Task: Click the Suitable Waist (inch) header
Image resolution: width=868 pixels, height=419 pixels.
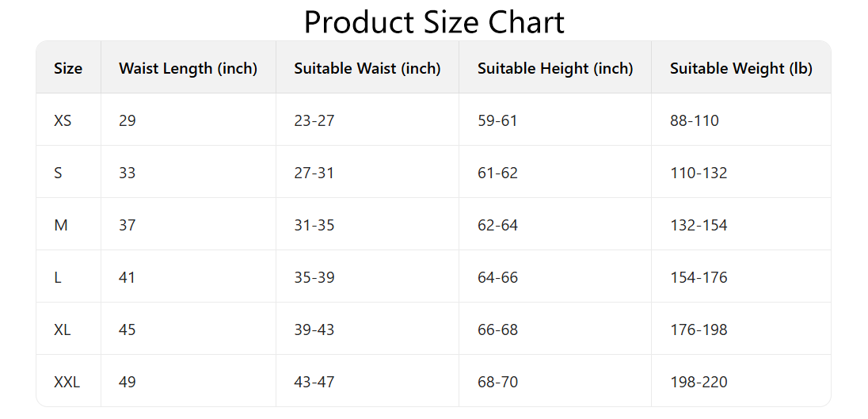Action: [x=367, y=69]
